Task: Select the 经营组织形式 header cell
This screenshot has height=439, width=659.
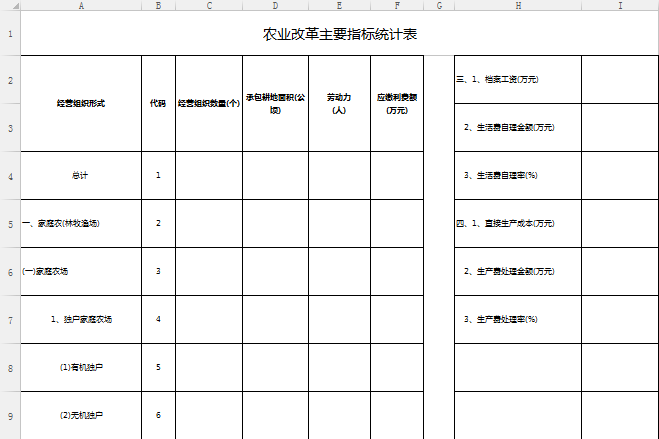Action: point(80,103)
